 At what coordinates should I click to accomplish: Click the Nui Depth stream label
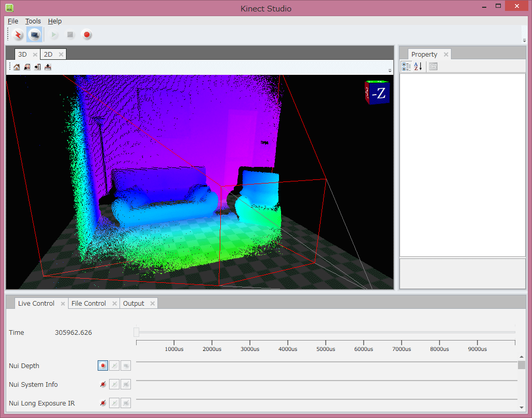pos(24,365)
